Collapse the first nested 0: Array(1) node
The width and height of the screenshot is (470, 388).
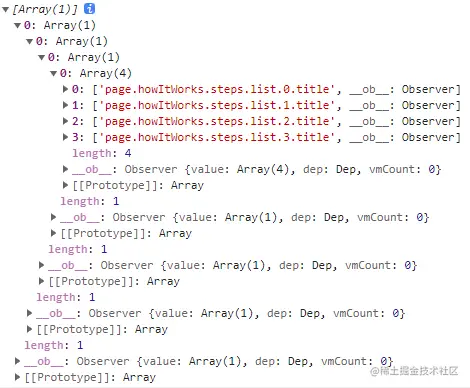pos(18,25)
